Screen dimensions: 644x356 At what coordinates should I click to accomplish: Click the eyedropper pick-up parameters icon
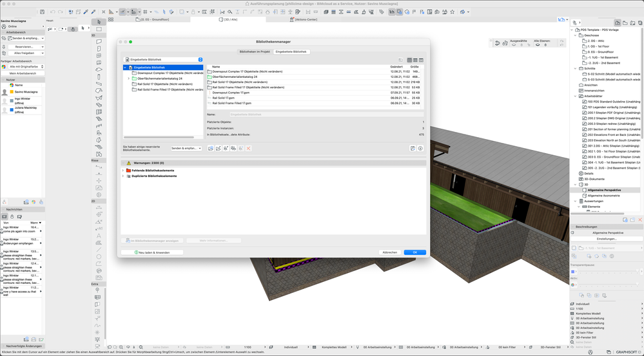[86, 12]
